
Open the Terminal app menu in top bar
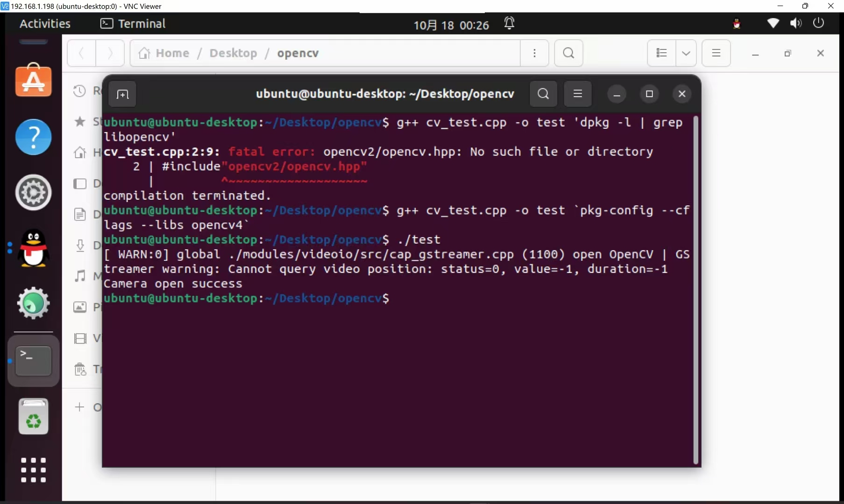pos(133,24)
